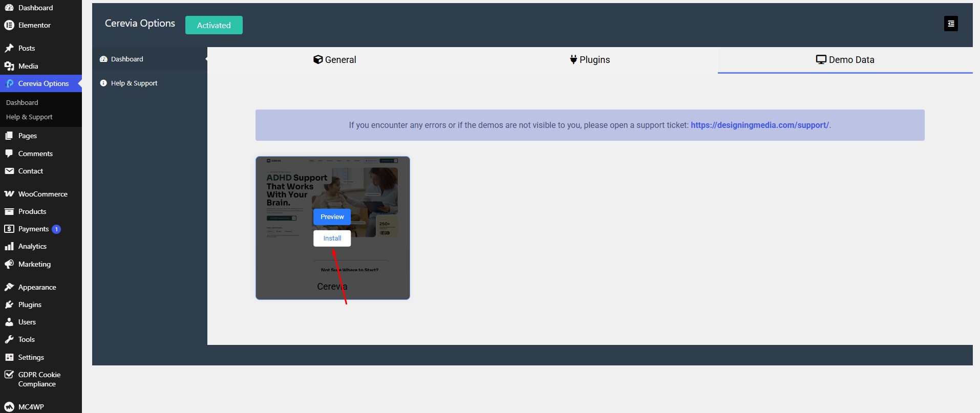Click the WooCommerce logo icon
980x413 pixels.
click(9, 194)
